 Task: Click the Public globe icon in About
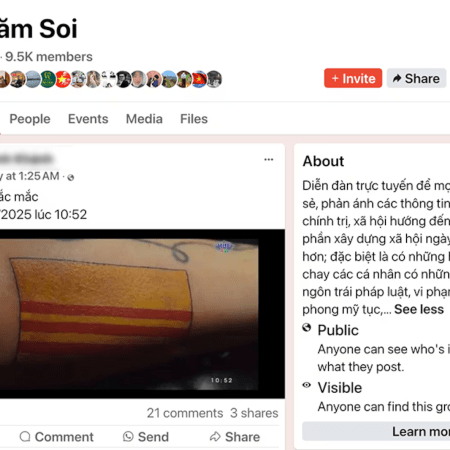point(307,328)
